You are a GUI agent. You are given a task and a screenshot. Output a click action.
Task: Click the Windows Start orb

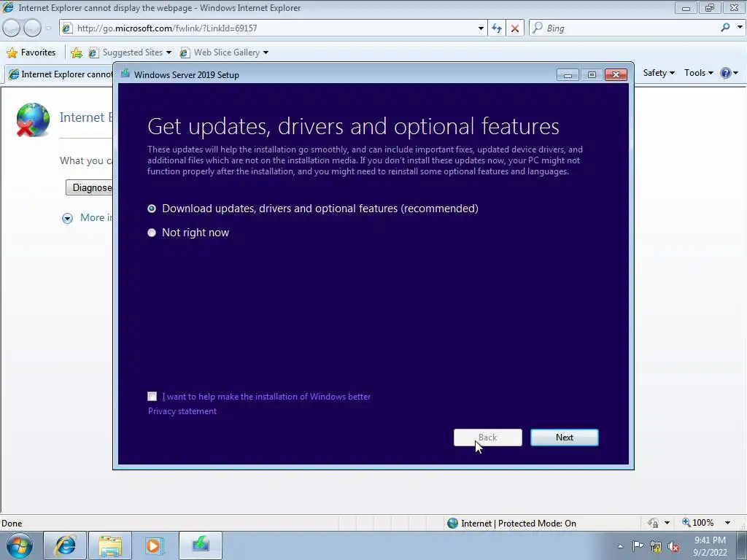click(x=20, y=545)
